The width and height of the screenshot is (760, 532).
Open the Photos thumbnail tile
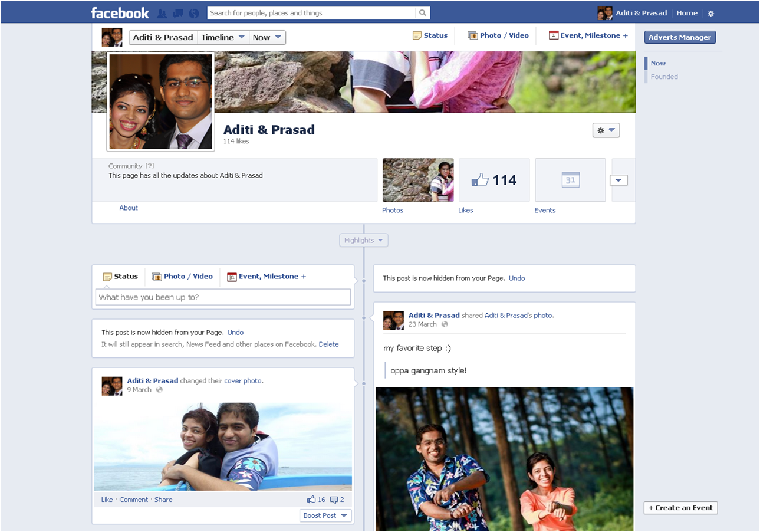click(x=418, y=180)
